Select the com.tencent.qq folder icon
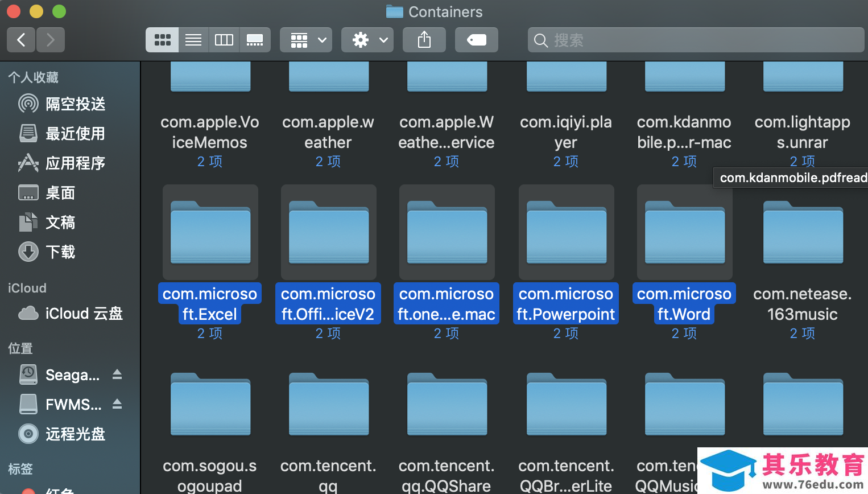Screen dimensions: 868x494 coord(329,404)
